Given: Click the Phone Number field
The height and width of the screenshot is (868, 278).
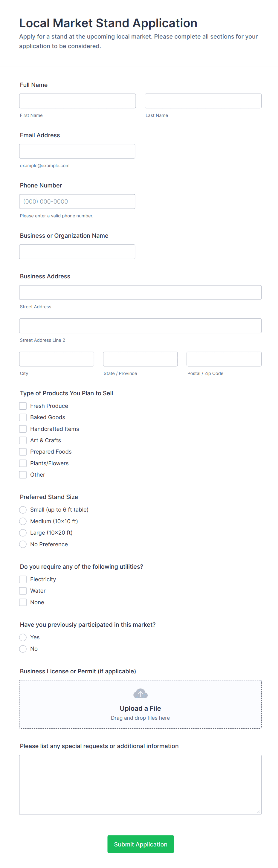Looking at the screenshot, I should [x=77, y=201].
